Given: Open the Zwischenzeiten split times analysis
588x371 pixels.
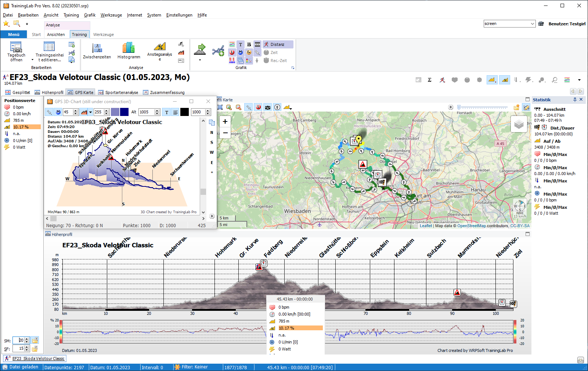Looking at the screenshot, I should click(97, 51).
